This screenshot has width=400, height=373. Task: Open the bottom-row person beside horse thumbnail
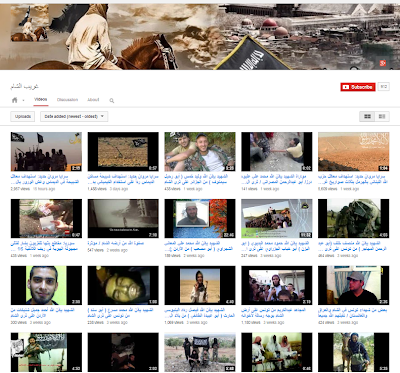tap(353, 352)
